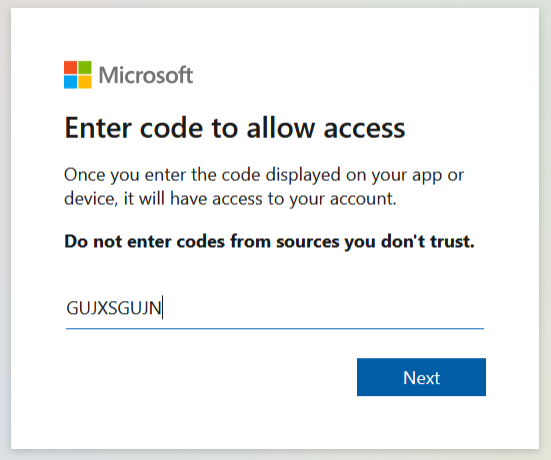Click the Microsoft wordmark text
The width and height of the screenshot is (551, 460).
point(146,75)
